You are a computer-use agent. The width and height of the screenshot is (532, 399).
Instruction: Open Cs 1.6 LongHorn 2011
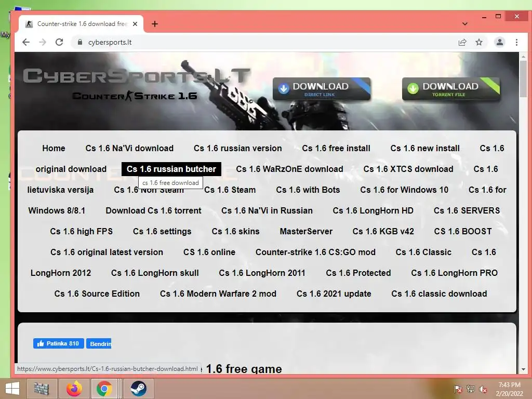pos(262,273)
